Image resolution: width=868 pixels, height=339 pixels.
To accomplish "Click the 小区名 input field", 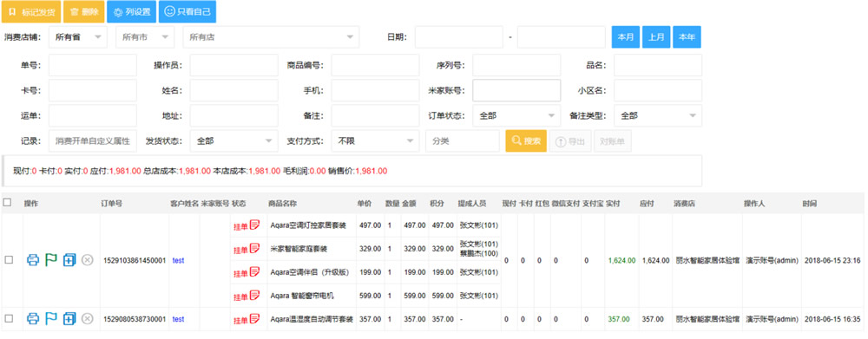I will click(658, 90).
